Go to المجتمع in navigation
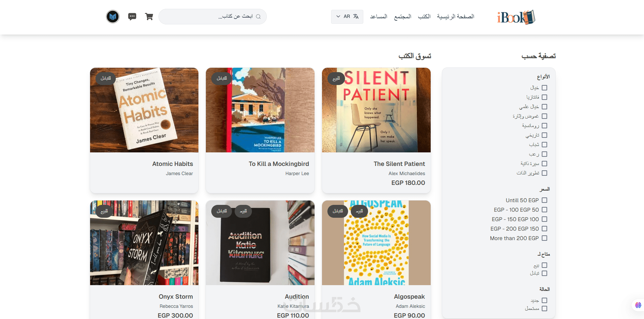 (x=403, y=17)
